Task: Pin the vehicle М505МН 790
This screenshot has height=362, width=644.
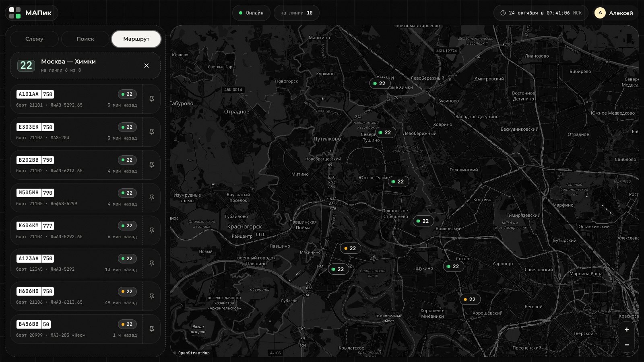Action: (152, 197)
